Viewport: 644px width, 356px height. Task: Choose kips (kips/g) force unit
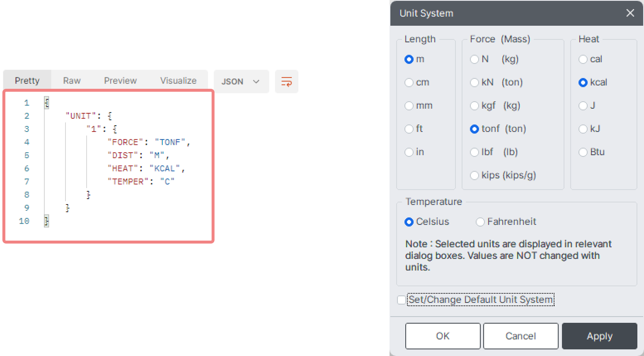point(475,176)
